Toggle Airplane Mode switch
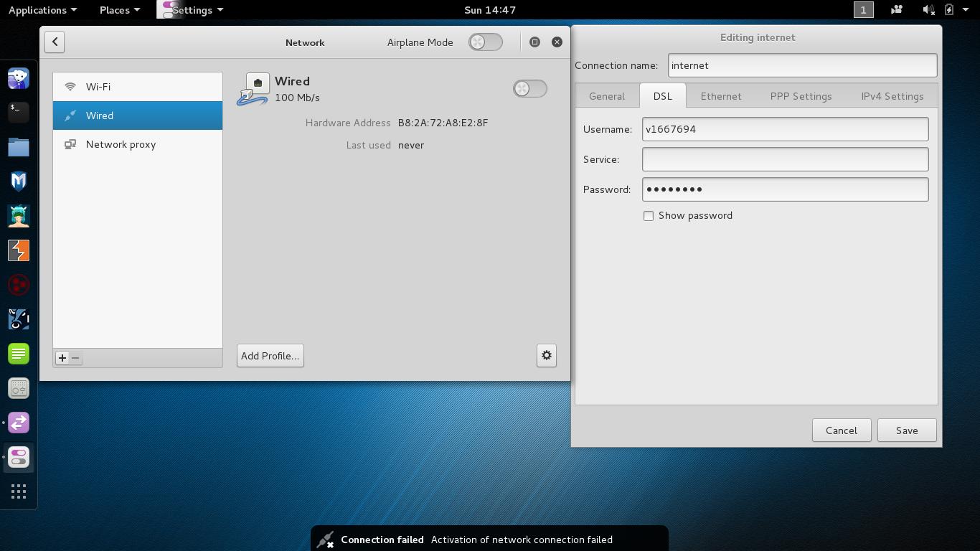 (x=486, y=42)
